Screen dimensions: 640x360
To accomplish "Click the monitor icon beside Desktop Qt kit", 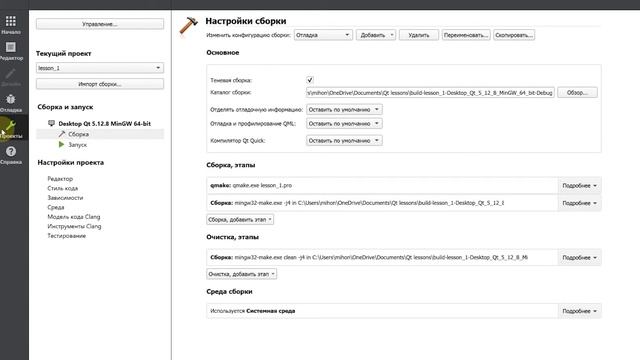I will (51, 123).
